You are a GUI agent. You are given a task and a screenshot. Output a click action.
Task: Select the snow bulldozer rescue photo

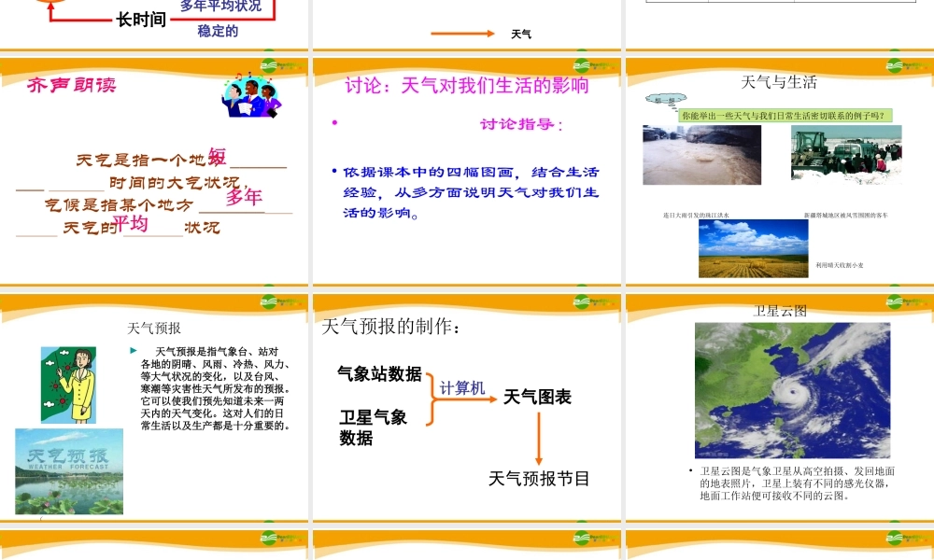[846, 152]
